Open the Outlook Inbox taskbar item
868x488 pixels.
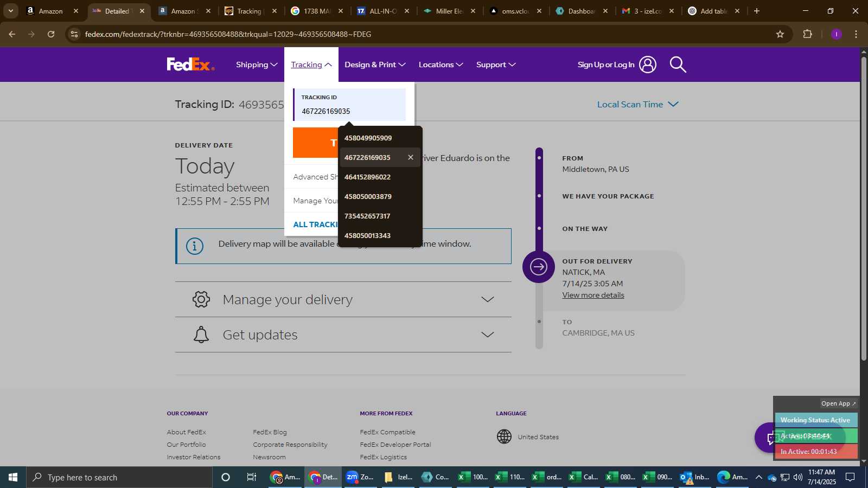(x=695, y=477)
